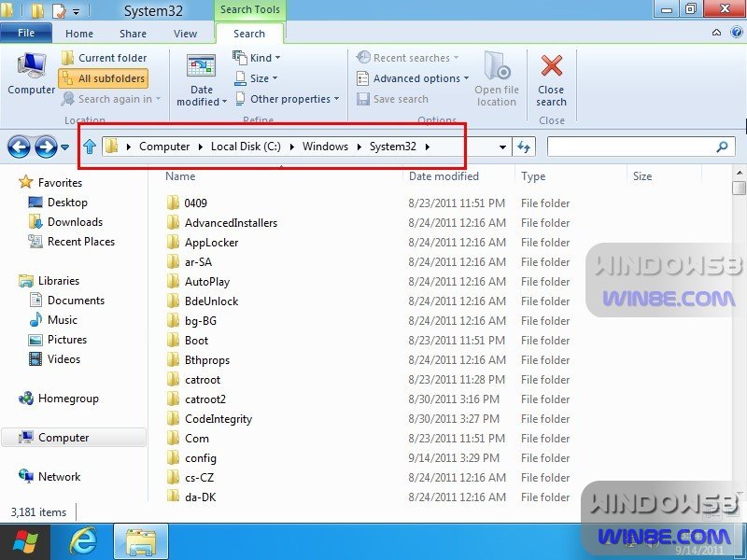Open the Music library
This screenshot has width=747, height=560.
(53, 320)
